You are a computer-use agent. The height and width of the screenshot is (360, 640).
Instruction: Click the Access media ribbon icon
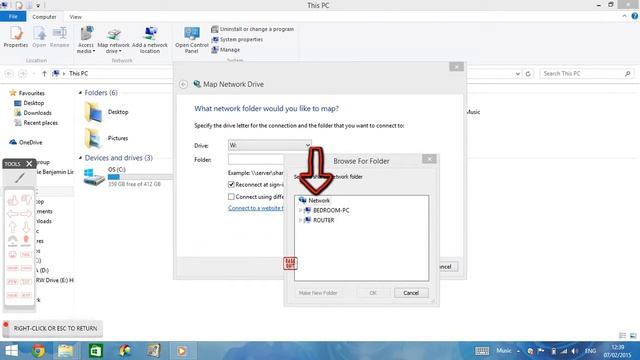coord(86,40)
